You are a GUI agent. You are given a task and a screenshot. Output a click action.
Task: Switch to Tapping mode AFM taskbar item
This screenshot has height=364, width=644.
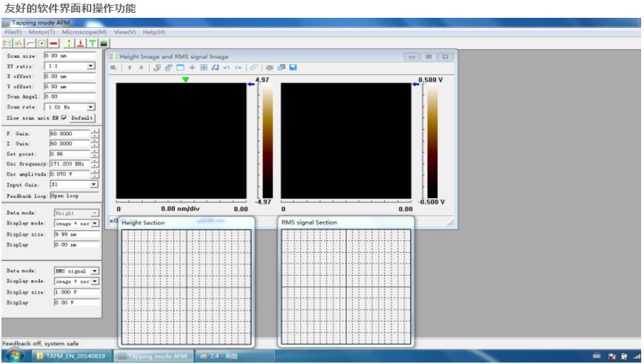point(153,356)
